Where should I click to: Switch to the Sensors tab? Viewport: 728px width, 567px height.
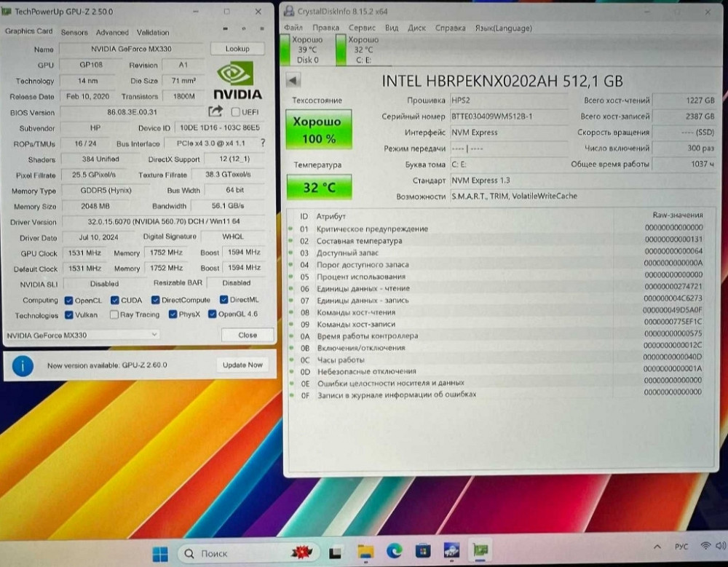[x=74, y=32]
